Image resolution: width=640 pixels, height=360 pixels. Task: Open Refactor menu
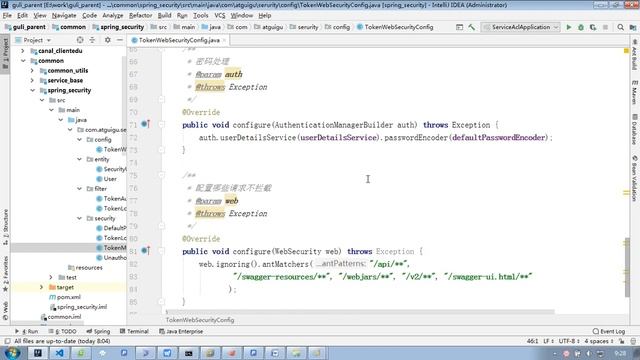pyautogui.click(x=140, y=16)
